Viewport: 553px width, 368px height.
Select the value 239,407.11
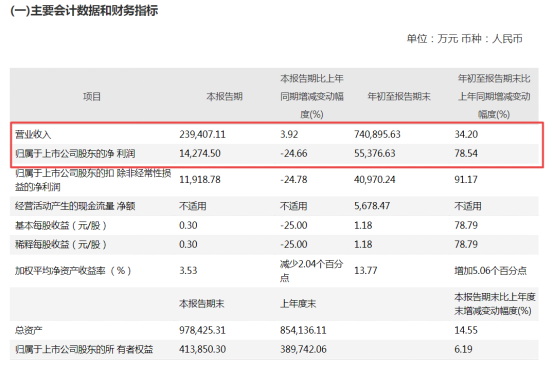coord(202,134)
